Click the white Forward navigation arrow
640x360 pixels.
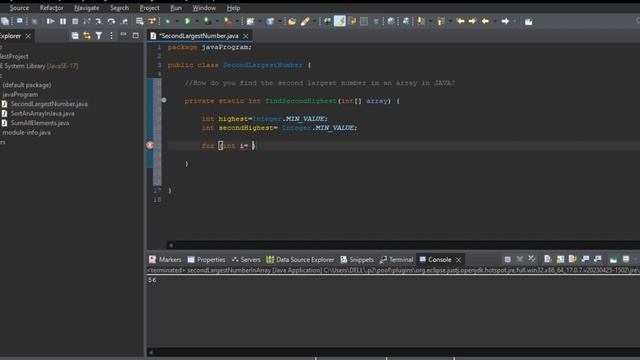pos(505,21)
